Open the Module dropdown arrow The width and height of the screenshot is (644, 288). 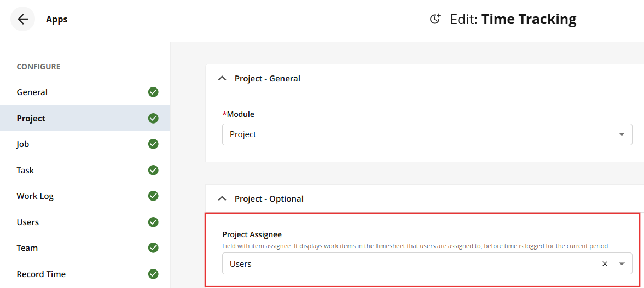[x=622, y=134]
